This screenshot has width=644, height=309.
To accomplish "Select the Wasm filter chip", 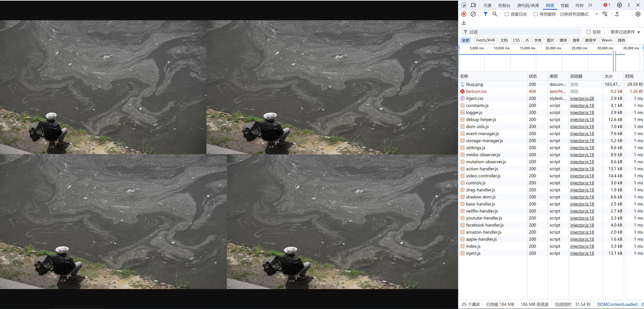I will click(607, 40).
